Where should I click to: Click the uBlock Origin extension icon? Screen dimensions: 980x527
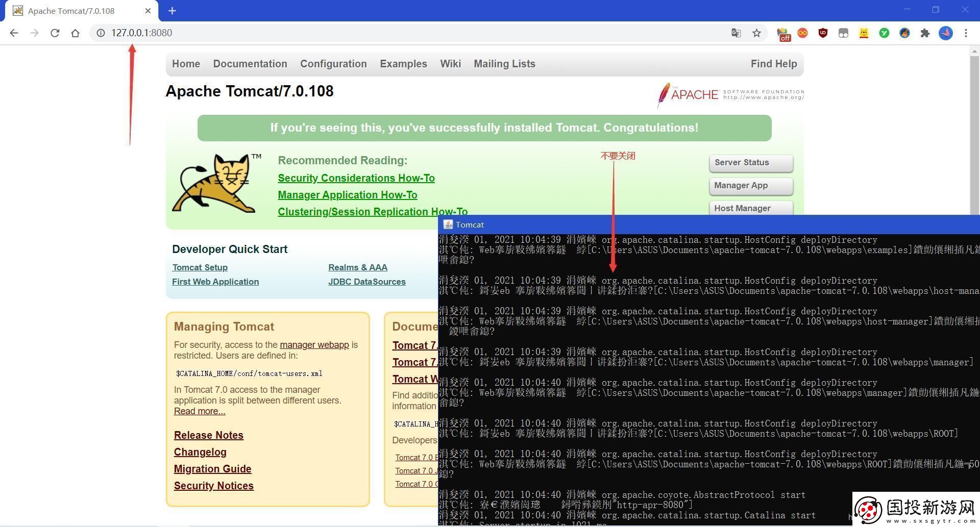[823, 33]
